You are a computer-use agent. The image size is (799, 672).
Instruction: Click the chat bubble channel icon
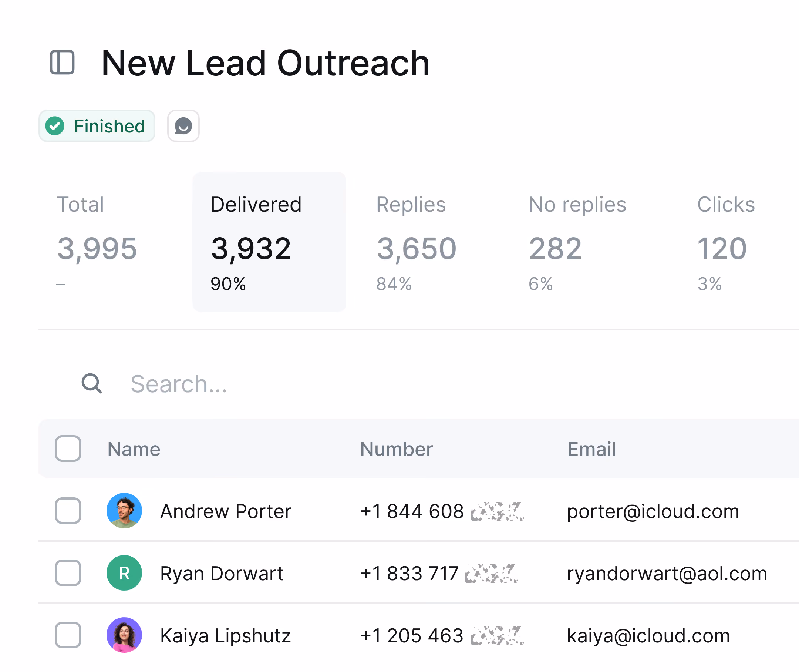[183, 126]
